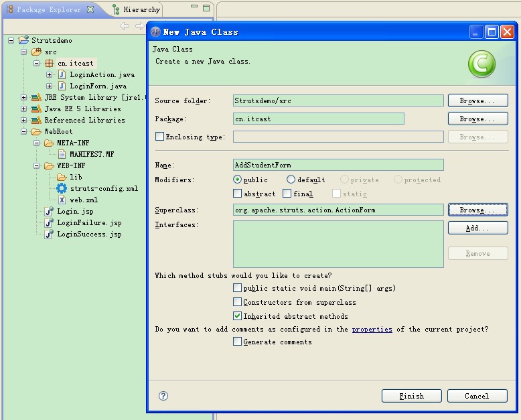Expand the LoginAction.java node
Screen dimensions: 521x420
49,75
